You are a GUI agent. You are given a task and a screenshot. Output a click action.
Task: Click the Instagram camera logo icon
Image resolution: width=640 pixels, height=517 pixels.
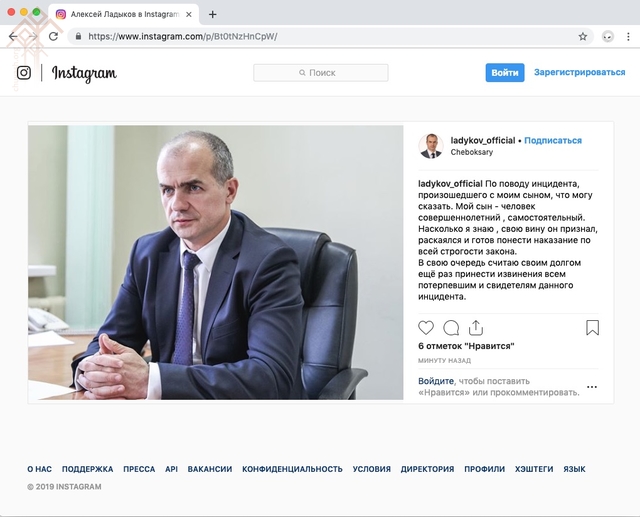click(x=24, y=73)
